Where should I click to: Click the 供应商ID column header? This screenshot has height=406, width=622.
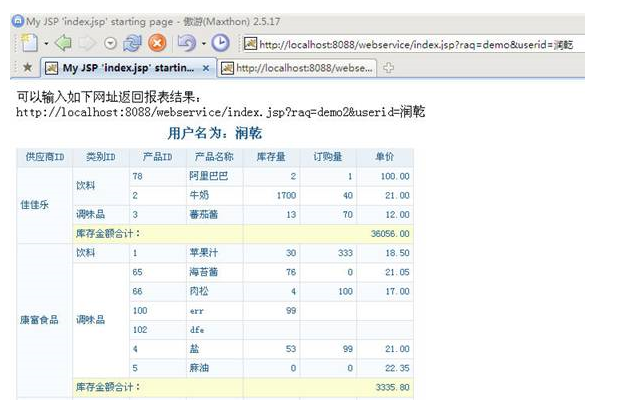tap(45, 157)
